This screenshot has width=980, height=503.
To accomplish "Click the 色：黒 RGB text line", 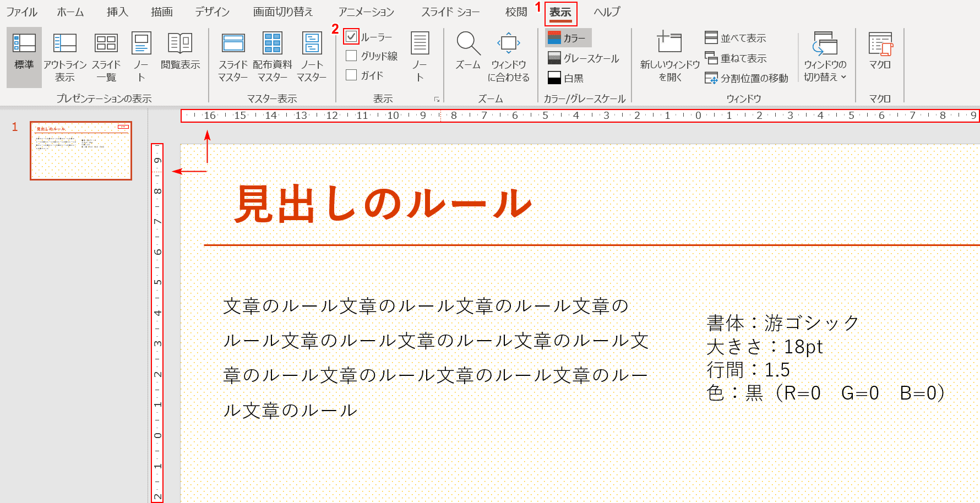I will 826,393.
